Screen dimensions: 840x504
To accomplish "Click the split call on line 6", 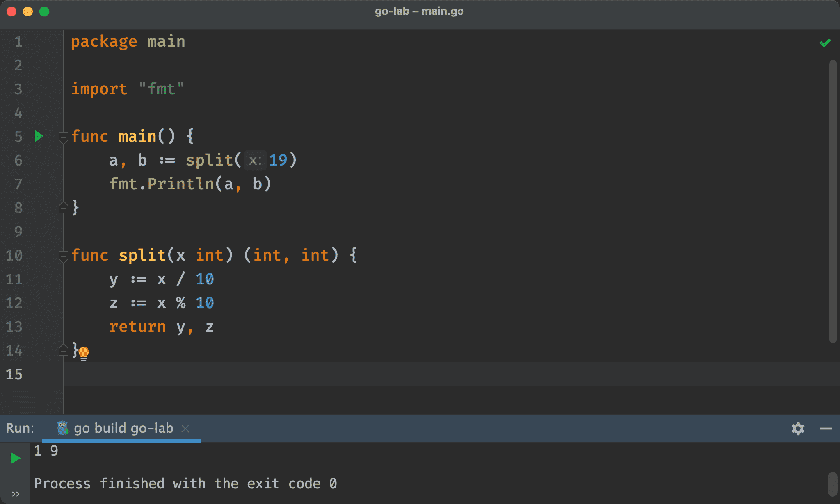I will coord(209,160).
